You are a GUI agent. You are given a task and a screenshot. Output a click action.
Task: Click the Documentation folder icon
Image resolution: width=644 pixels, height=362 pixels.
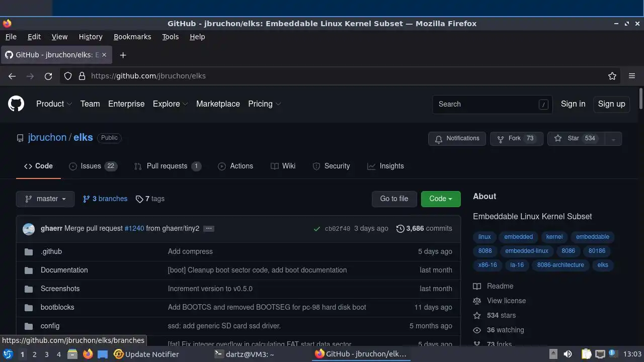coord(29,270)
